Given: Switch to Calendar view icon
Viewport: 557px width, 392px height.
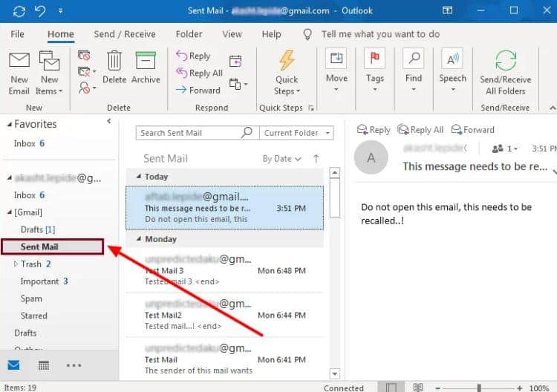Looking at the screenshot, I should (44, 365).
